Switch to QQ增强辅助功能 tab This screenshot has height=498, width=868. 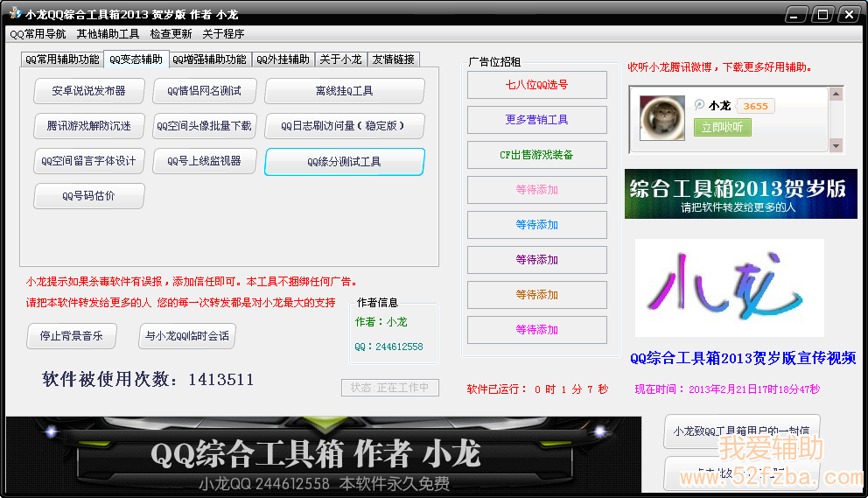pos(209,60)
